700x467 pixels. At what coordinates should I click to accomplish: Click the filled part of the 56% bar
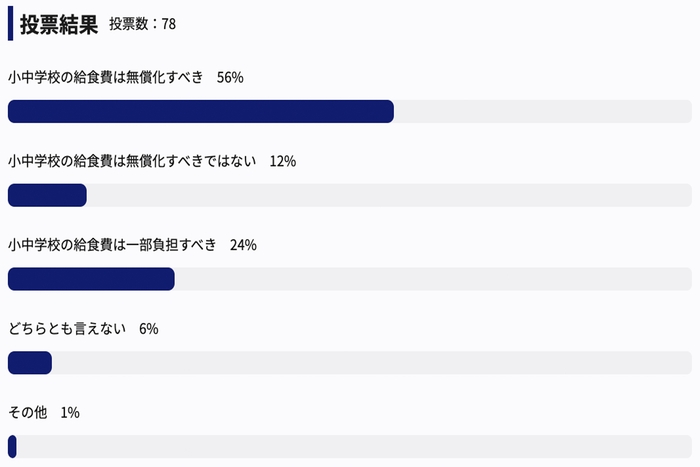coord(200,111)
